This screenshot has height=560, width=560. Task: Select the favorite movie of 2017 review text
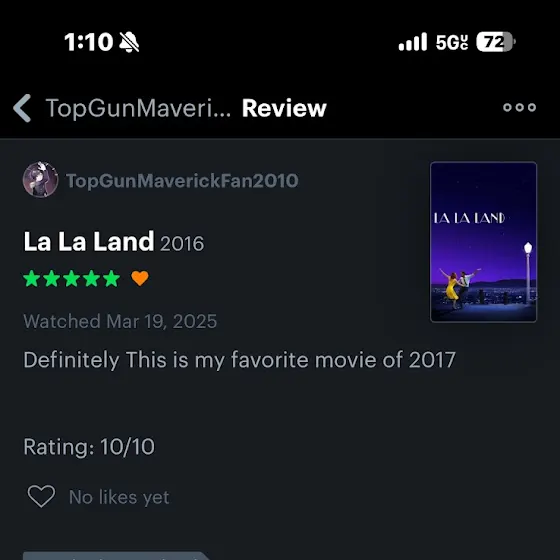pyautogui.click(x=343, y=359)
